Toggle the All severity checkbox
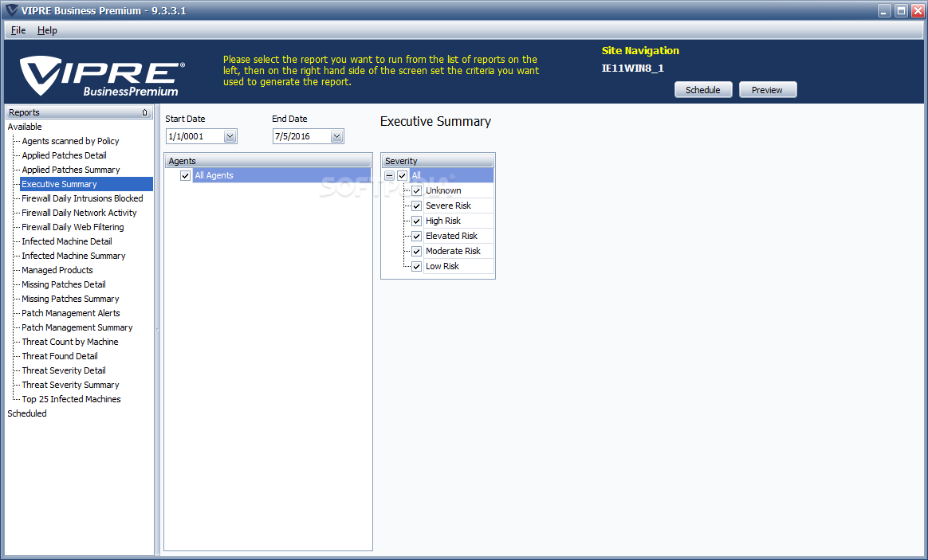The image size is (928, 560). click(x=402, y=175)
